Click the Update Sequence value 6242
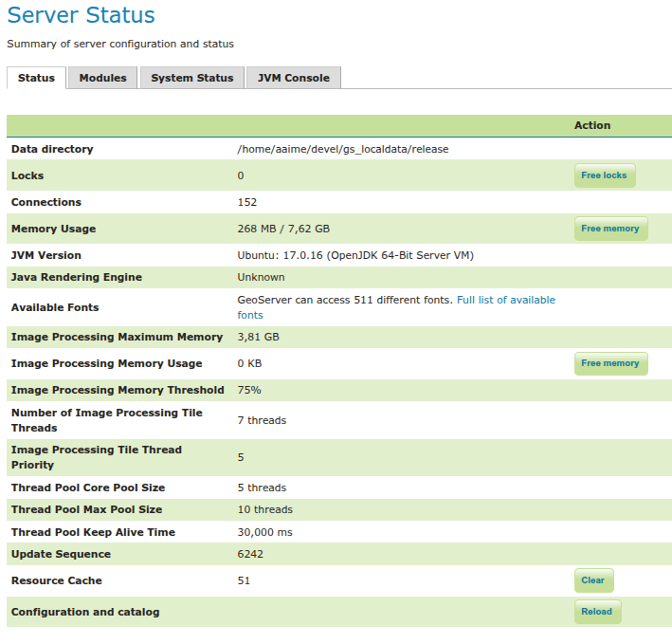This screenshot has width=672, height=644. (250, 554)
